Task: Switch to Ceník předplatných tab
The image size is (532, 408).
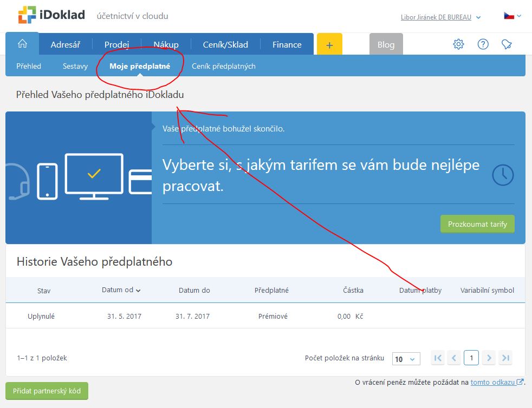Action: tap(223, 66)
